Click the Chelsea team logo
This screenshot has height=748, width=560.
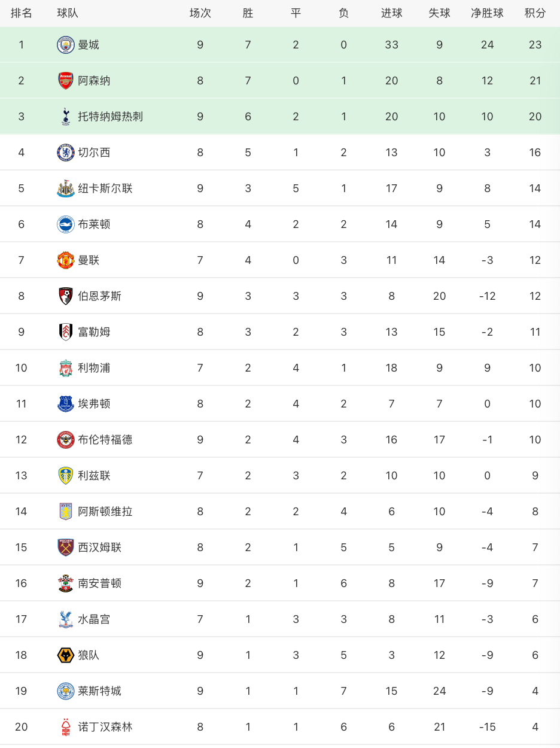(65, 153)
